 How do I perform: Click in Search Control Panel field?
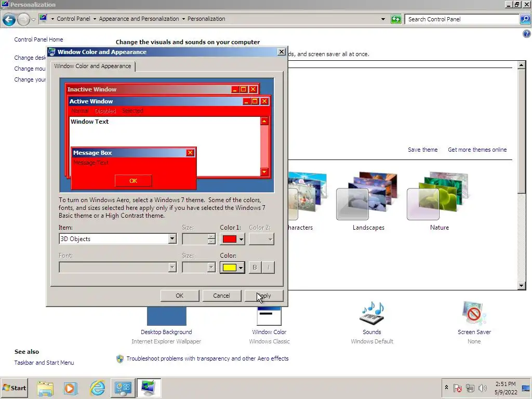click(462, 19)
